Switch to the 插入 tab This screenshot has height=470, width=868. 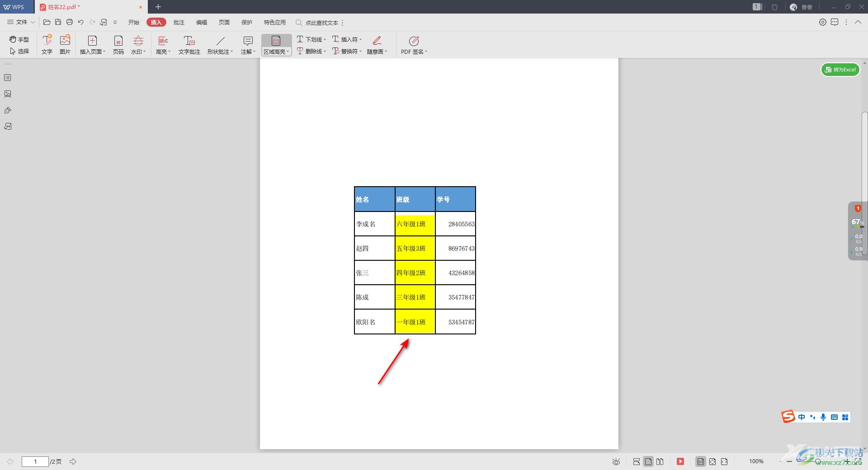coord(156,22)
